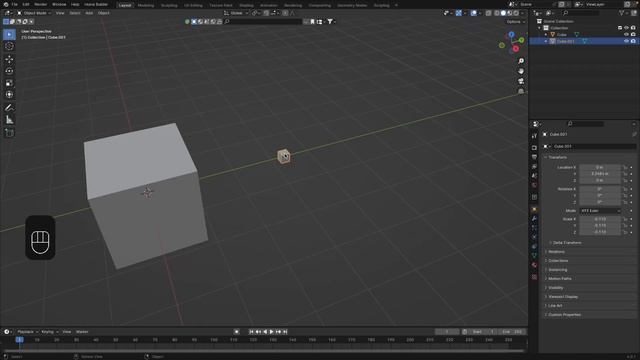
Task: Collapse the Collection tree in outliner
Action: [540, 28]
